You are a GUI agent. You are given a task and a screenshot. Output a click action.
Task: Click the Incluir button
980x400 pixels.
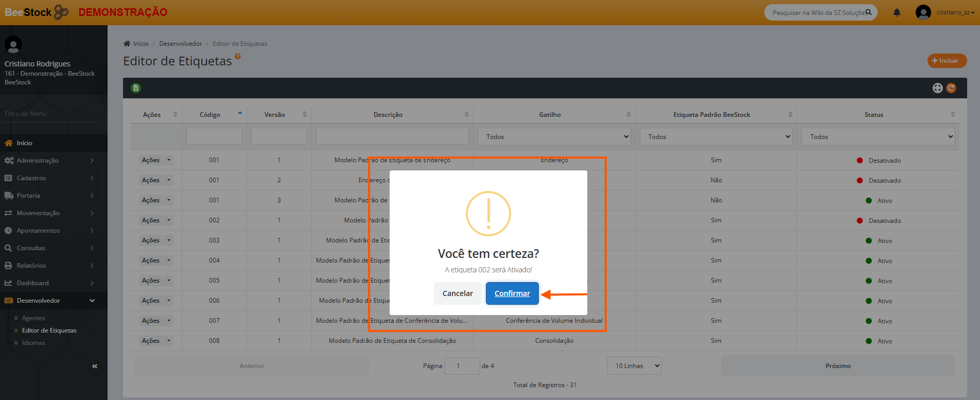coord(947,61)
